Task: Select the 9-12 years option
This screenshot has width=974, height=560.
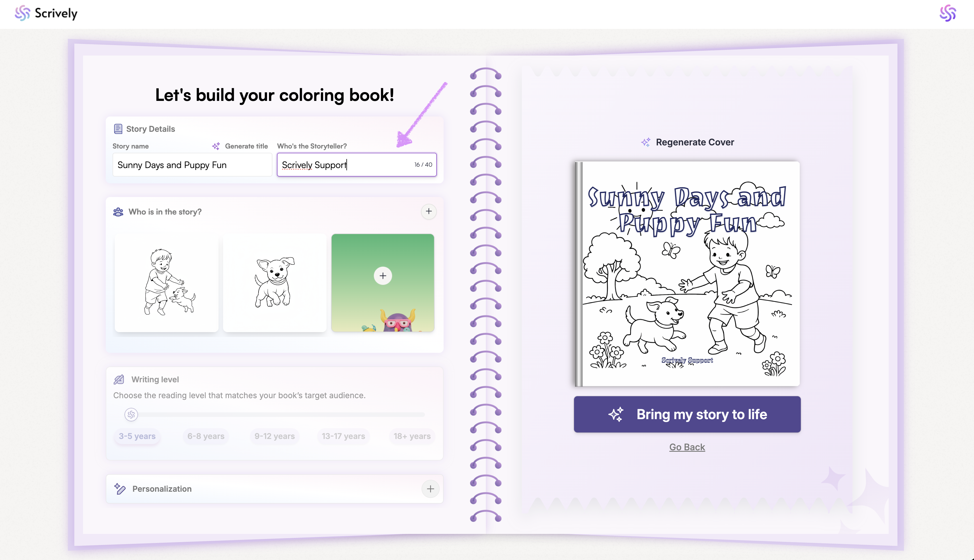Action: (x=275, y=436)
